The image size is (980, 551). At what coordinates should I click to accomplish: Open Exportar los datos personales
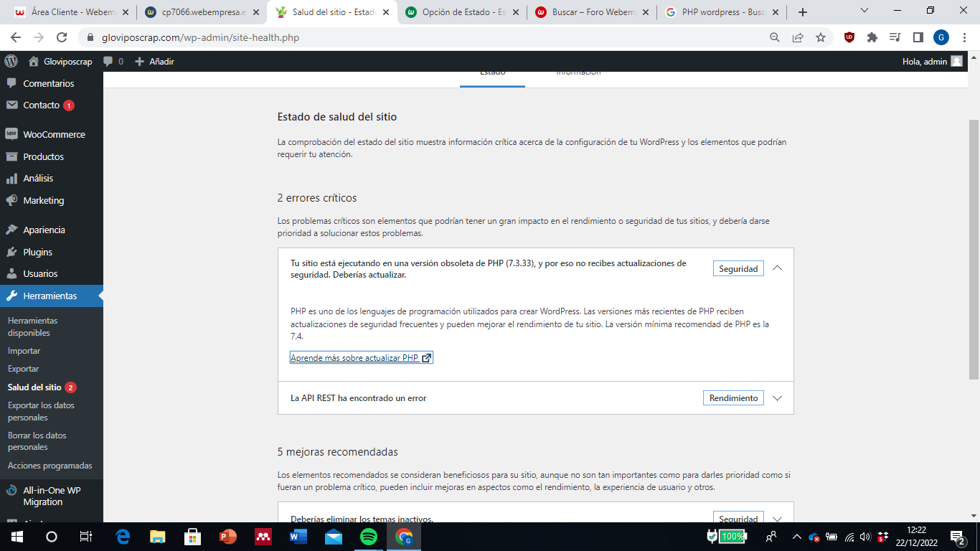click(x=41, y=411)
